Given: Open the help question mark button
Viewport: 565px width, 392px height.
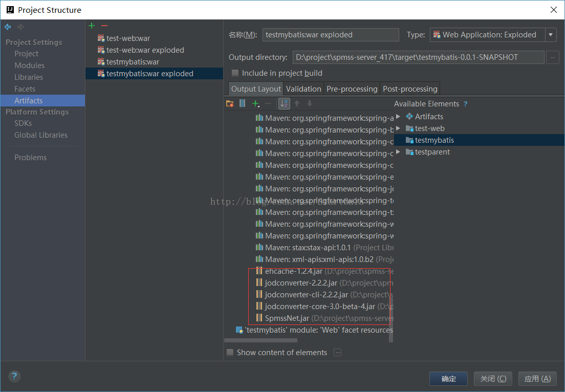Looking at the screenshot, I should [14, 377].
